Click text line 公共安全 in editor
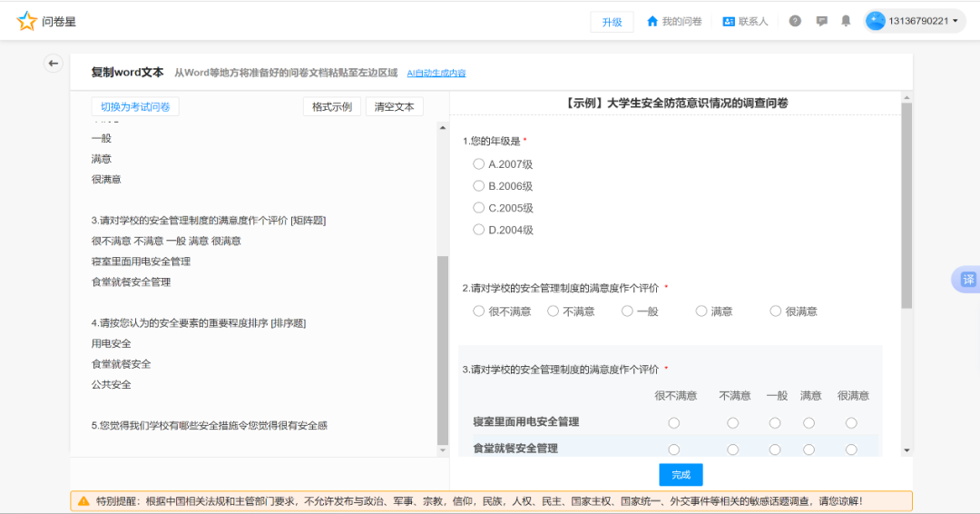This screenshot has width=980, height=514. tap(112, 384)
